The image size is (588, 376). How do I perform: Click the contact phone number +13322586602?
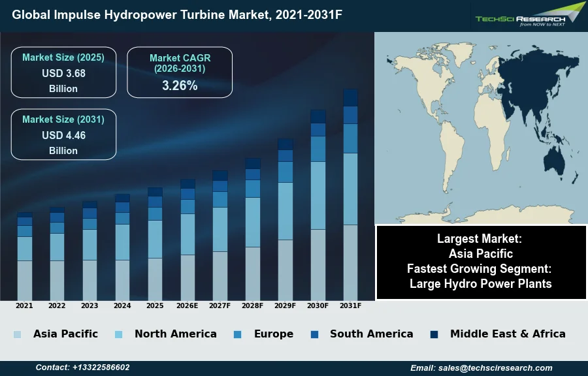coord(82,368)
